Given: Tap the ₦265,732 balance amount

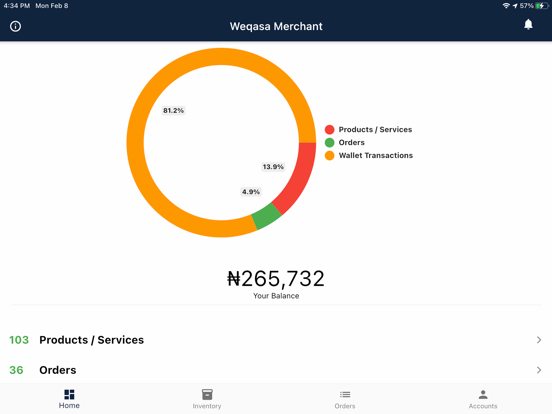Looking at the screenshot, I should [x=276, y=278].
